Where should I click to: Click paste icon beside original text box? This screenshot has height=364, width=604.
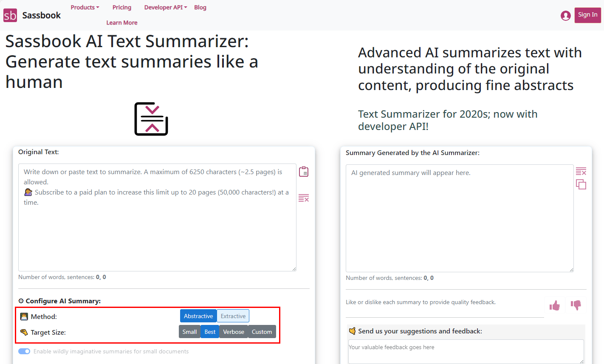click(304, 172)
